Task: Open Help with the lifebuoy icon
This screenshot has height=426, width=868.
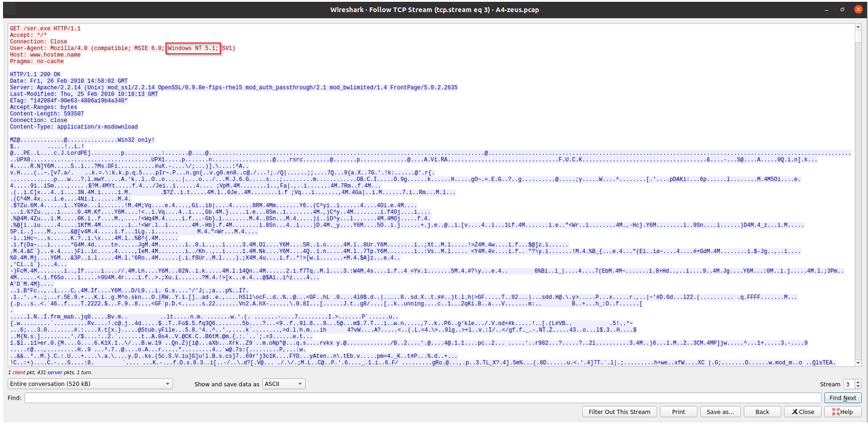Action: 843,412
